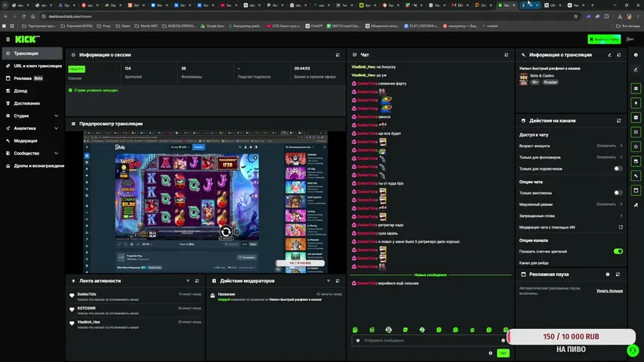Click wrench icon on right rail
This screenshot has width=644, height=362.
click(x=636, y=176)
